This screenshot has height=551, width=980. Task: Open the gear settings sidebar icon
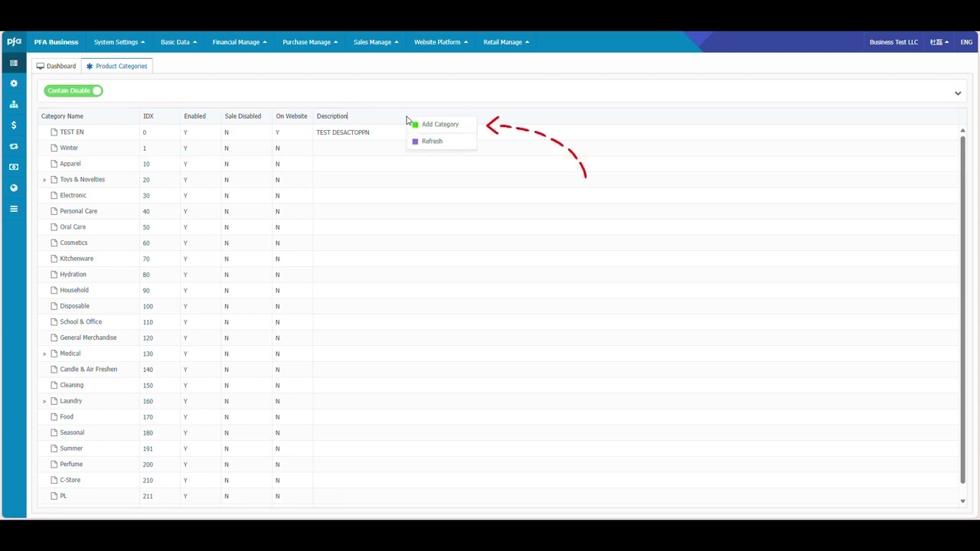(14, 83)
